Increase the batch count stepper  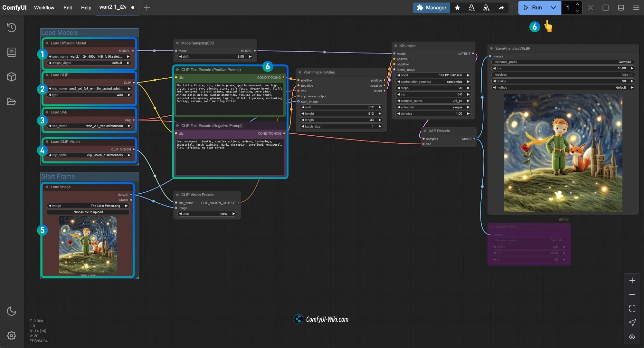click(577, 5)
